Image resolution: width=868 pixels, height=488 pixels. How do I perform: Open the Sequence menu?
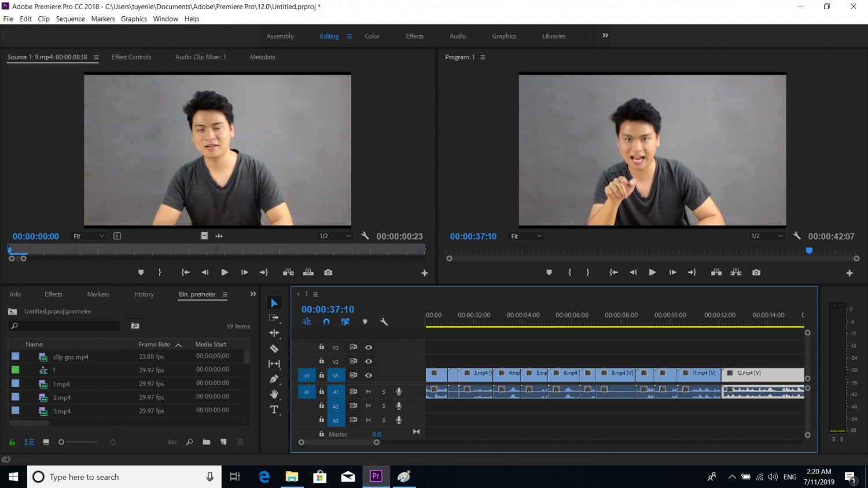pyautogui.click(x=71, y=19)
